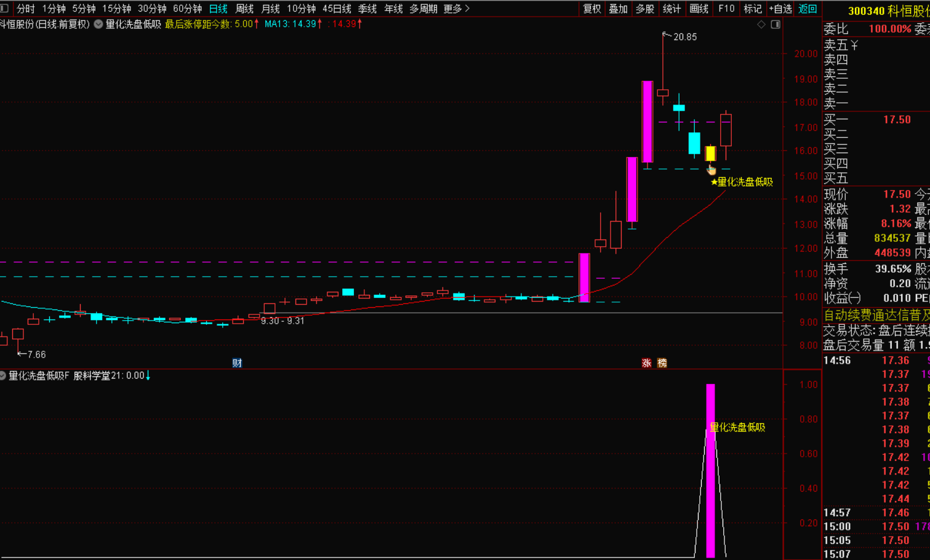The width and height of the screenshot is (930, 560).
Task: Click the 榜 marker icon on the timeline
Action: [x=662, y=363]
